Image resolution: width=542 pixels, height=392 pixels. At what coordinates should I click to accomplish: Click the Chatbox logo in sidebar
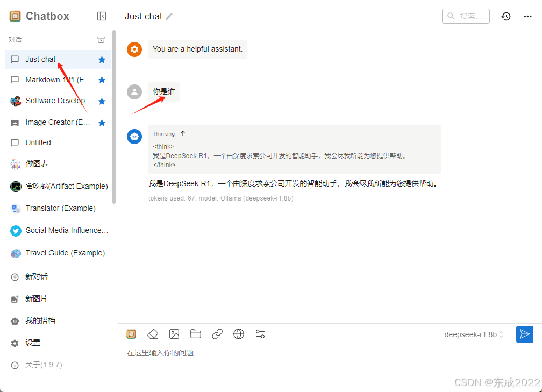tap(15, 16)
